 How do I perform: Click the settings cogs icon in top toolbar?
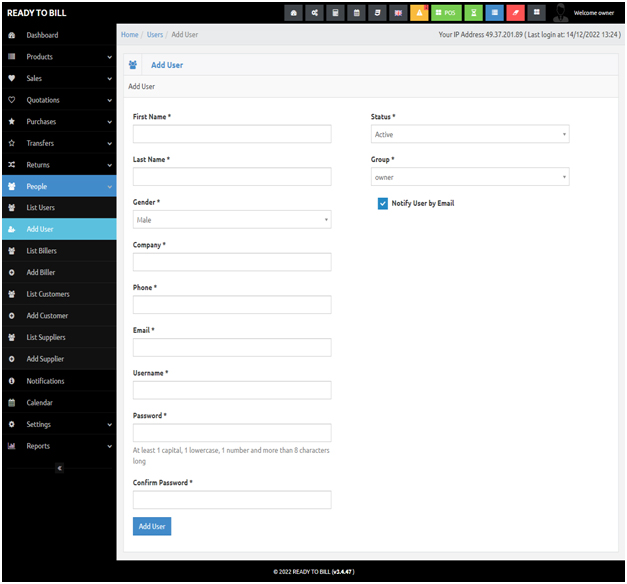pyautogui.click(x=315, y=13)
